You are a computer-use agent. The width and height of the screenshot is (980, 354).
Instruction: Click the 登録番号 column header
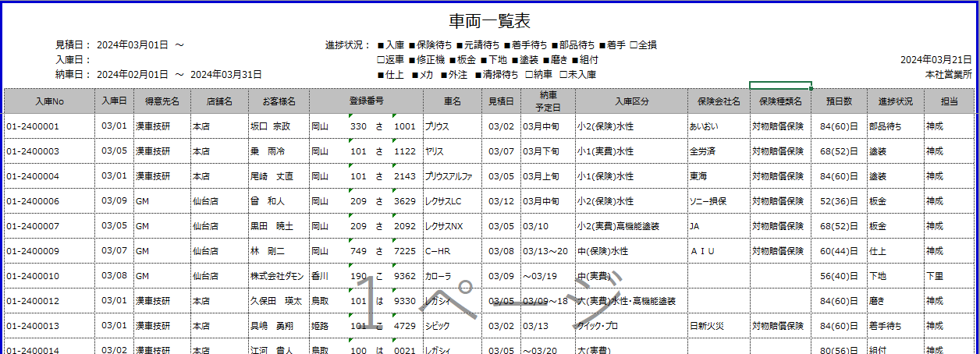[x=366, y=101]
